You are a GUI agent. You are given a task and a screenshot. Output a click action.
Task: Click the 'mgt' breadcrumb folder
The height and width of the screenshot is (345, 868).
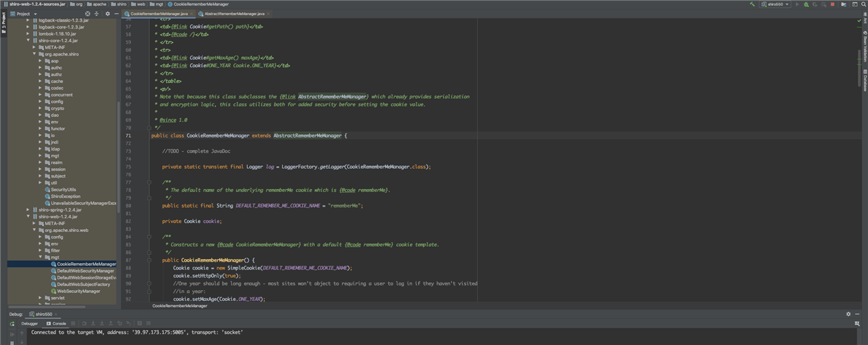[156, 4]
